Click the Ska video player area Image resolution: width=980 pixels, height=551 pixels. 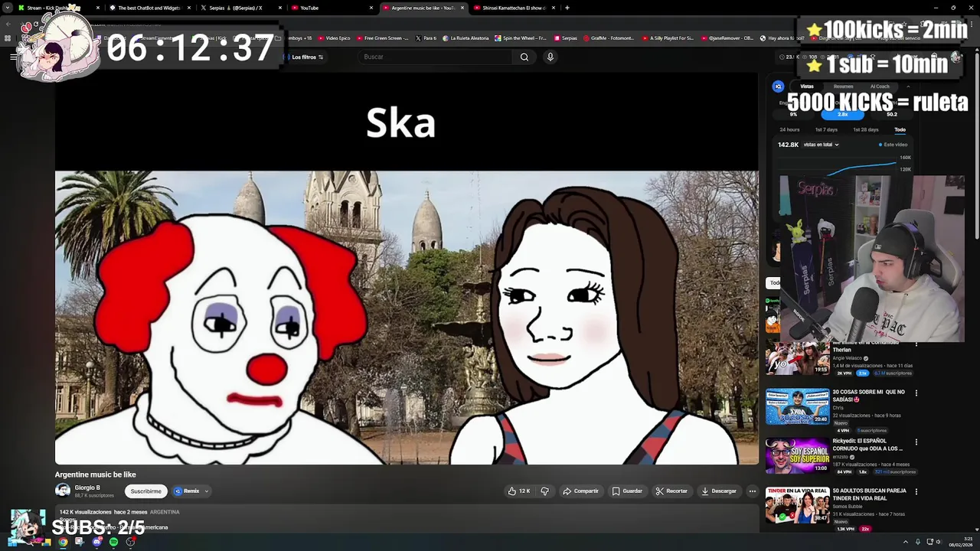407,269
